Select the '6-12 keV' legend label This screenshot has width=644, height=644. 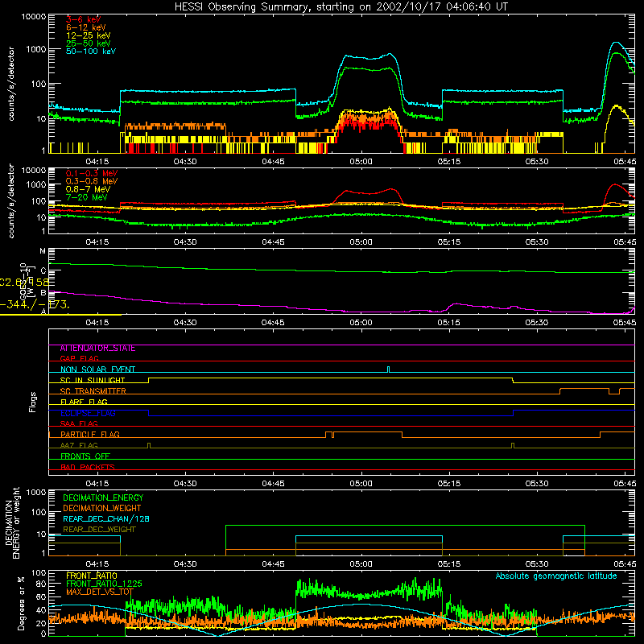point(86,27)
